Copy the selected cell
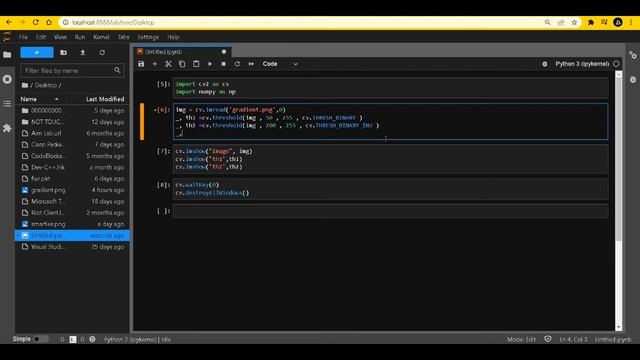This screenshot has height=360, width=640. (x=182, y=64)
